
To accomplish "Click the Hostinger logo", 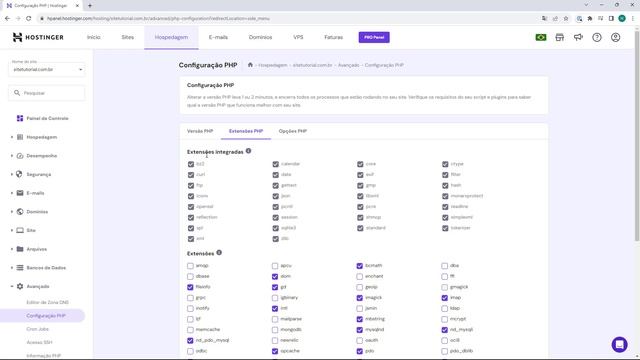I will 38,37.
